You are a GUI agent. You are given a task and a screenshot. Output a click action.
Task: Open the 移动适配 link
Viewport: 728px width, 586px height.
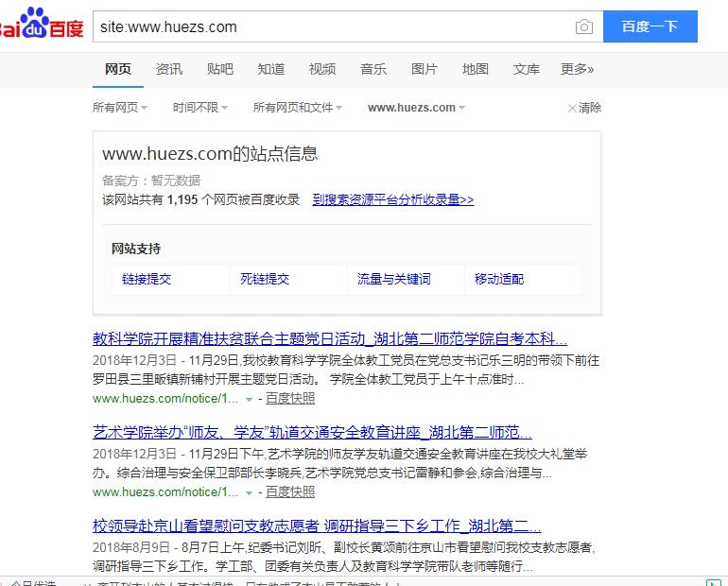tap(499, 280)
